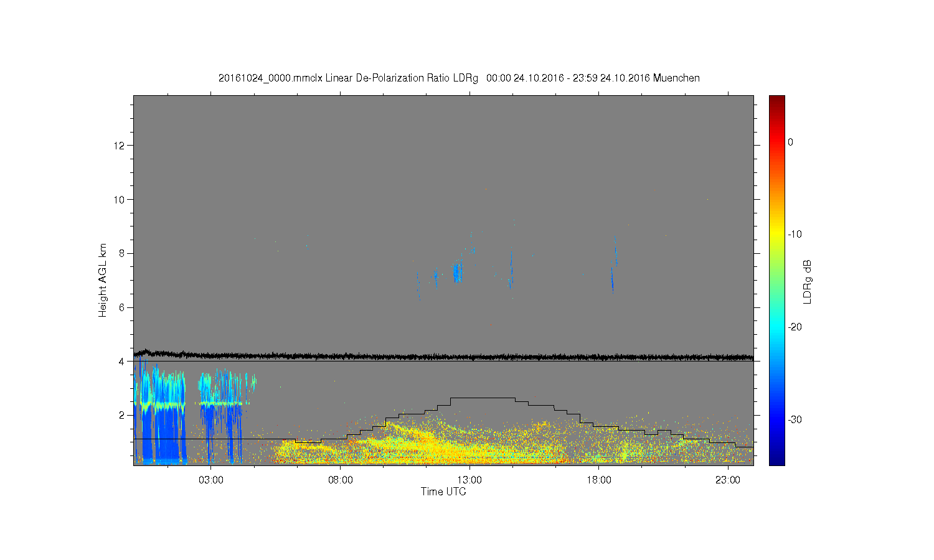Image resolution: width=934 pixels, height=560 pixels.
Task: Click the plot title text
Action: 459,78
